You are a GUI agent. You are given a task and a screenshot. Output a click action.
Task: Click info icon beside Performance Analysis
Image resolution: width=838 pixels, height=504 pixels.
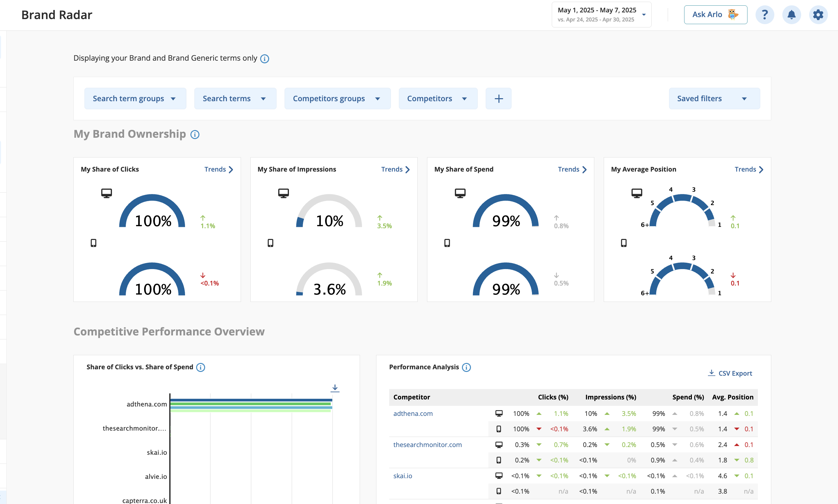tap(466, 367)
